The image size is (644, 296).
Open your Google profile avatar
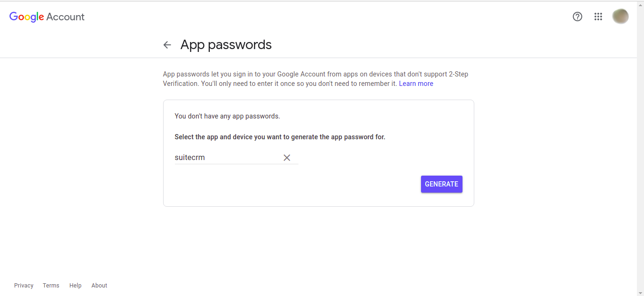(x=620, y=16)
